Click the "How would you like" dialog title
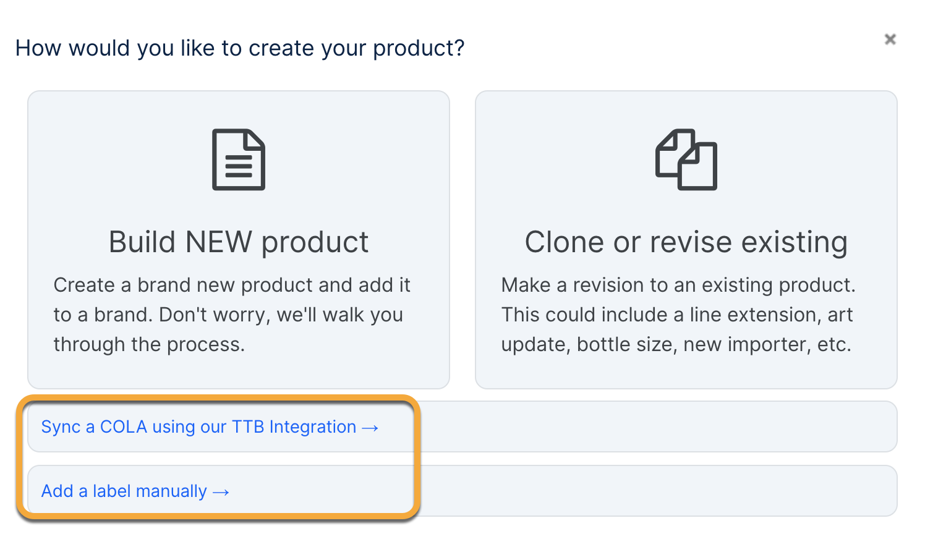This screenshot has width=925, height=560. [240, 48]
